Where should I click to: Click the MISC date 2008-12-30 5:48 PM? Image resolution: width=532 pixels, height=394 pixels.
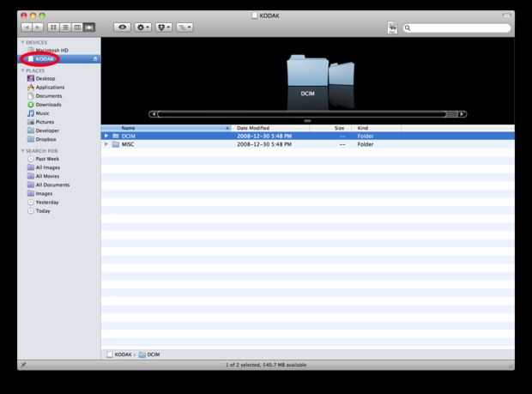tap(264, 144)
